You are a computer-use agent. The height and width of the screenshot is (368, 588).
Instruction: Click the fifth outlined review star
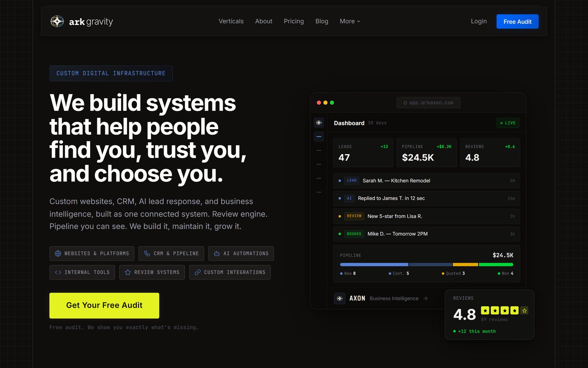point(524,311)
